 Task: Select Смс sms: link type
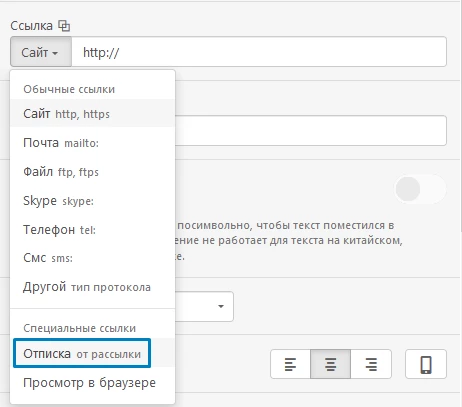pos(93,258)
